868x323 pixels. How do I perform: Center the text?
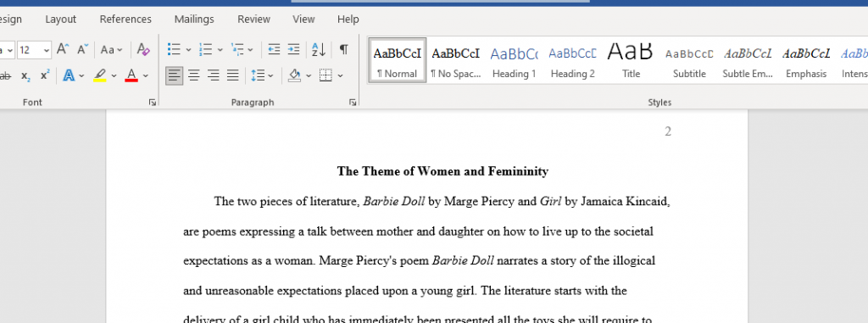point(194,75)
